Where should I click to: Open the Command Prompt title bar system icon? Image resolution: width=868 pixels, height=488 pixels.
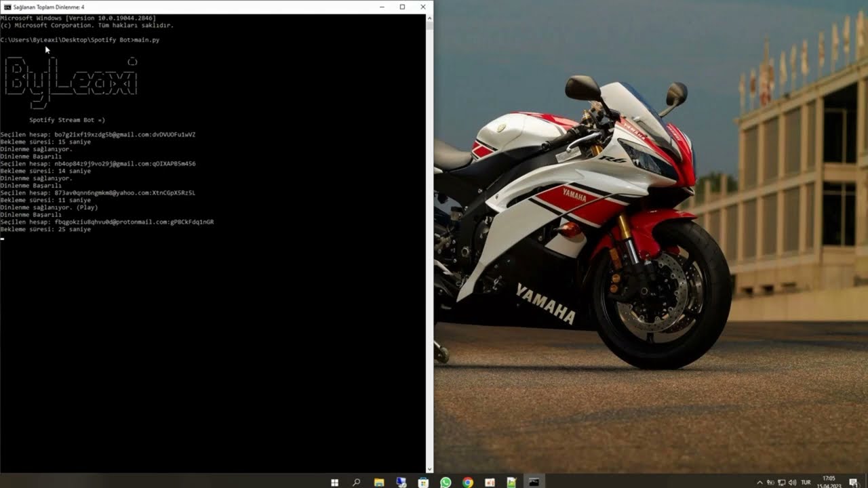pos(7,7)
